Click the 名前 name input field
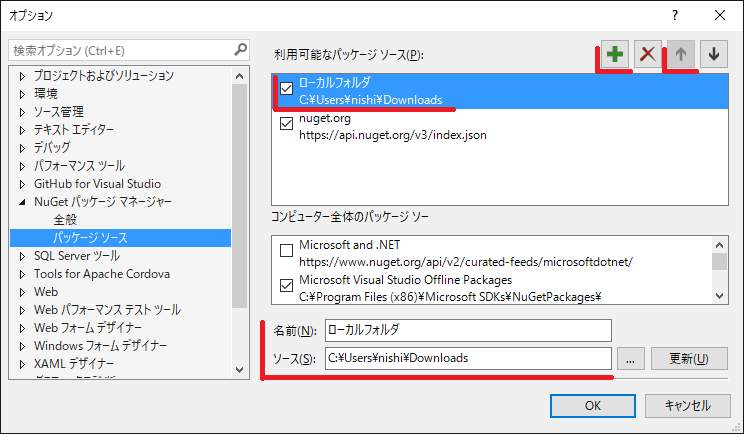 tap(467, 329)
